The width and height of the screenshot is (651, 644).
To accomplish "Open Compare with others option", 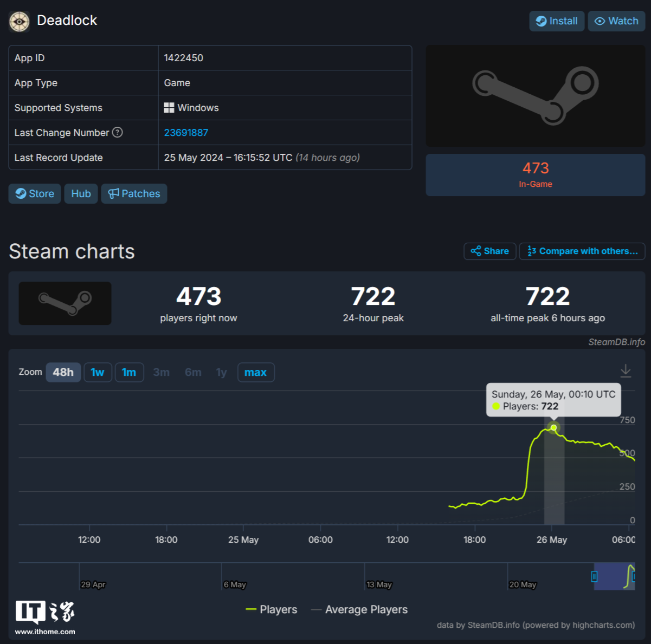I will click(x=582, y=251).
